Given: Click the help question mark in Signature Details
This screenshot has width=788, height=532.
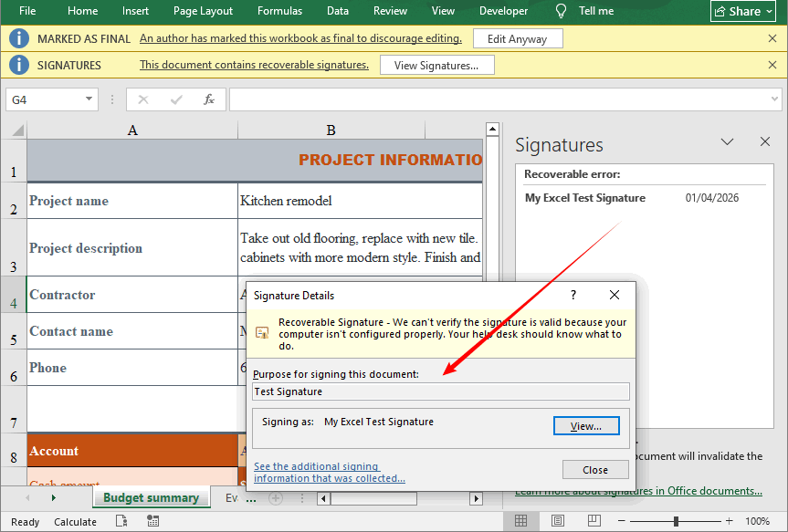Looking at the screenshot, I should click(x=573, y=295).
